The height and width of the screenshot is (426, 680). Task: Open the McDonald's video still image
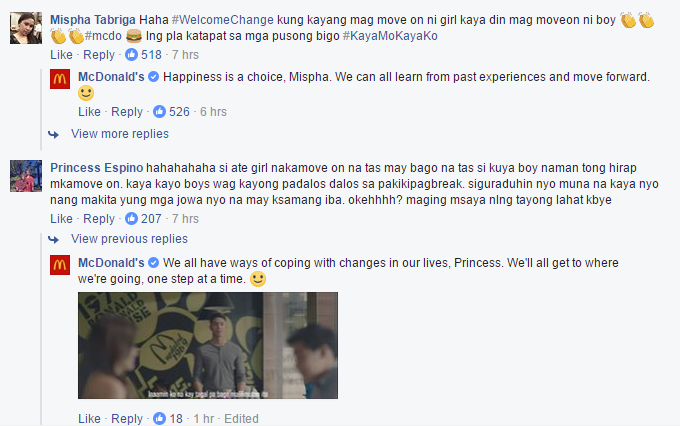[208, 345]
